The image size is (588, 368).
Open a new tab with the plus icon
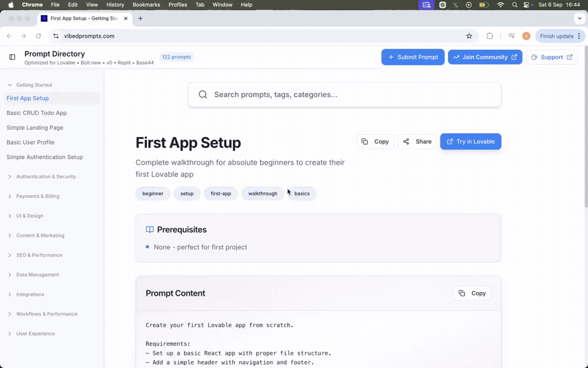[x=140, y=18]
